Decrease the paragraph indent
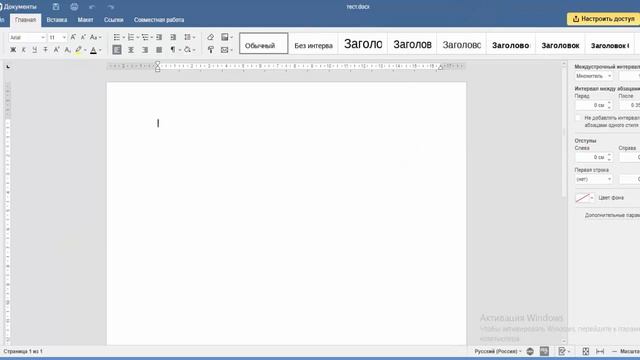 [159, 37]
